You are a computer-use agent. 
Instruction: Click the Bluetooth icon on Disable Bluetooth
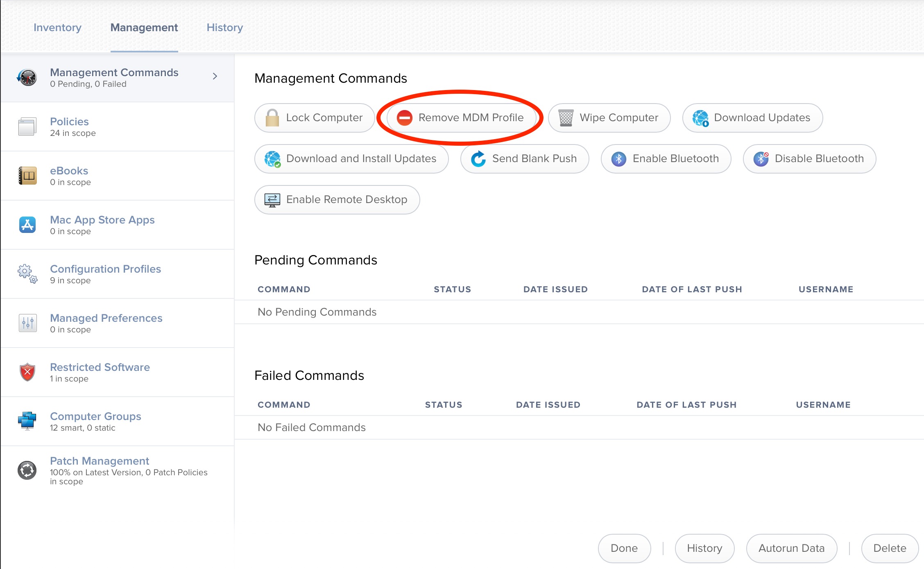click(761, 159)
